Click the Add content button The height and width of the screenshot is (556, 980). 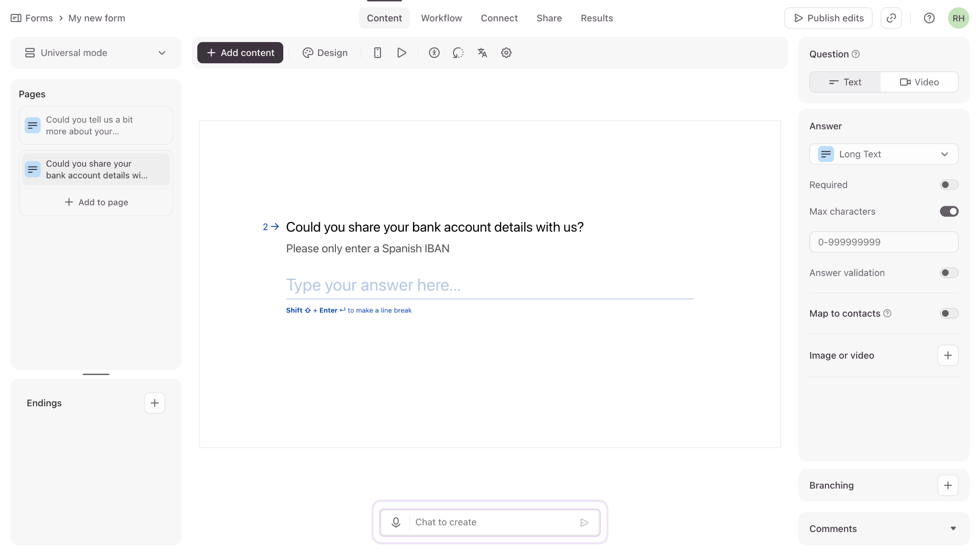240,53
